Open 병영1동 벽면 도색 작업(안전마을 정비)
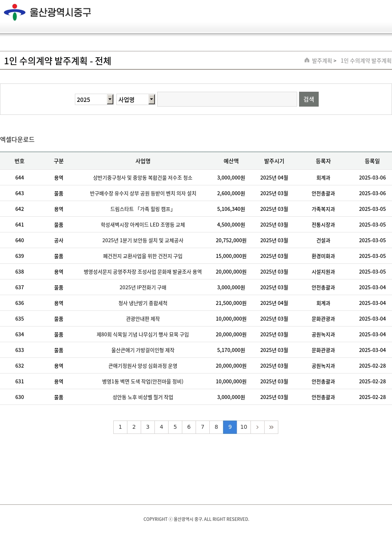This screenshot has width=392, height=544. (143, 381)
